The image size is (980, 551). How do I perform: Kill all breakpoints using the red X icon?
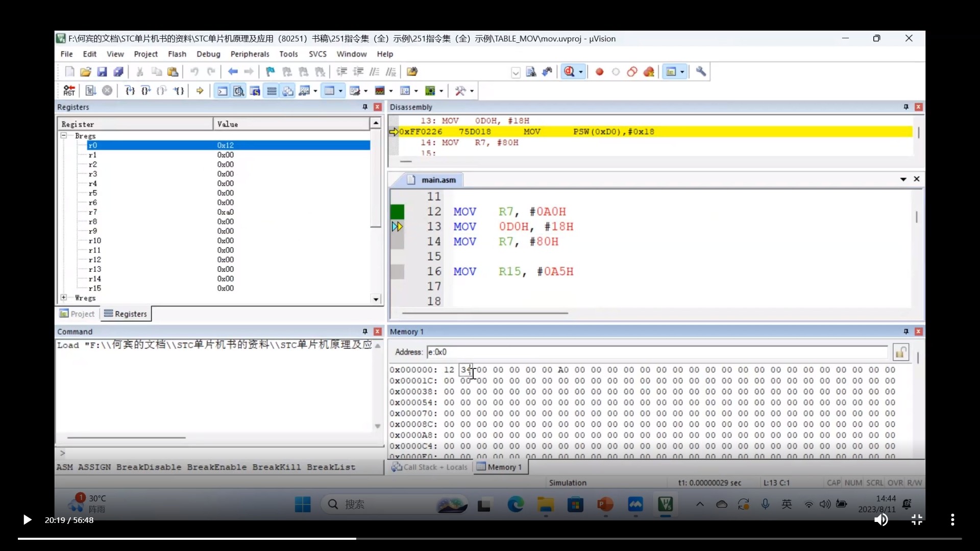pos(649,72)
